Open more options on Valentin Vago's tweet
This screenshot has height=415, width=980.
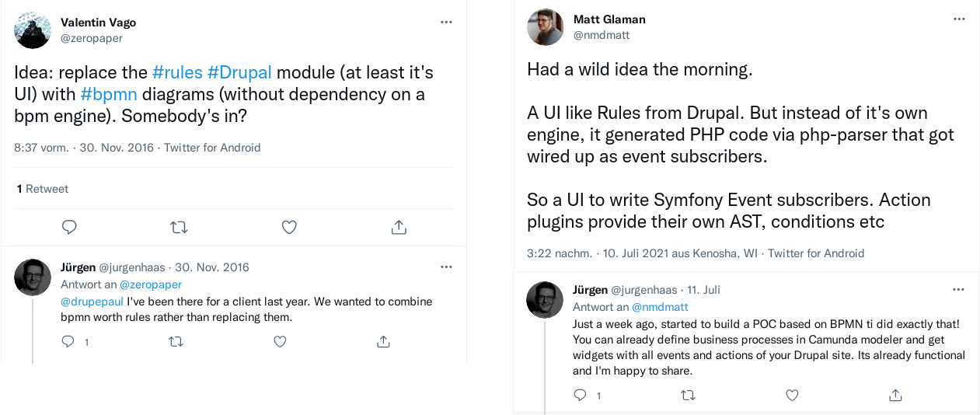click(x=446, y=23)
